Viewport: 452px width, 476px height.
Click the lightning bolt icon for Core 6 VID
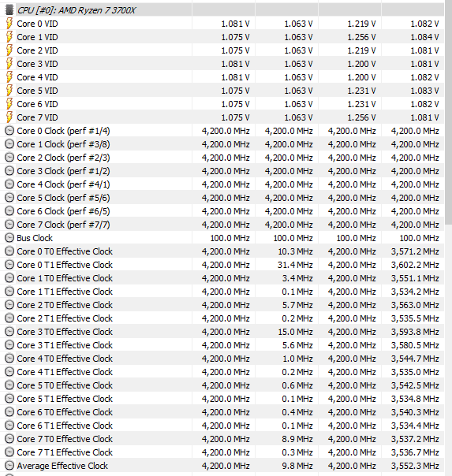[9, 103]
